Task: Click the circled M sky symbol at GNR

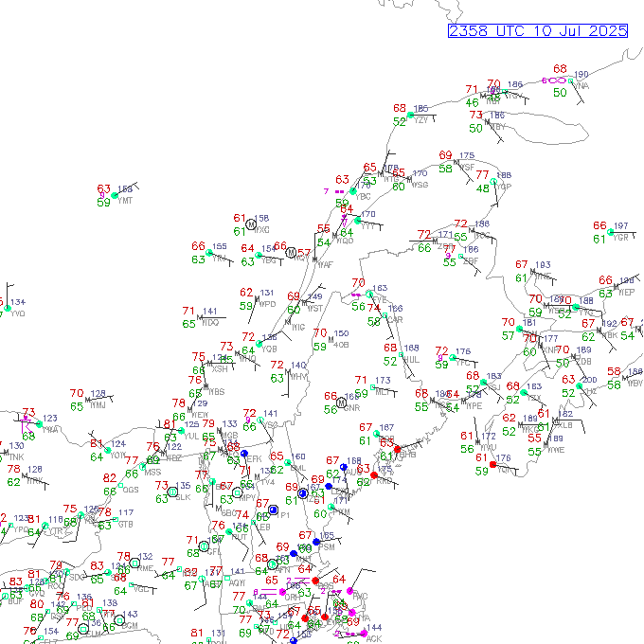Action: pyautogui.click(x=341, y=402)
